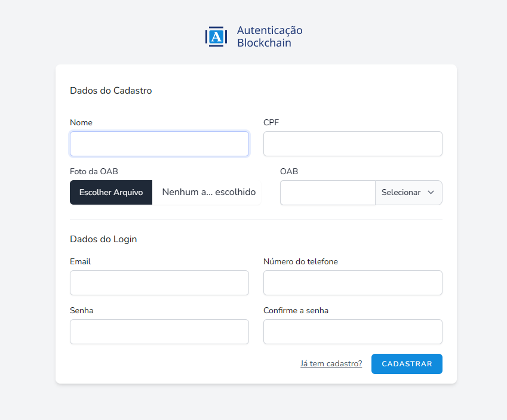This screenshot has width=507, height=420.
Task: Click the Autenticação Blockchain title text
Action: pos(269,36)
